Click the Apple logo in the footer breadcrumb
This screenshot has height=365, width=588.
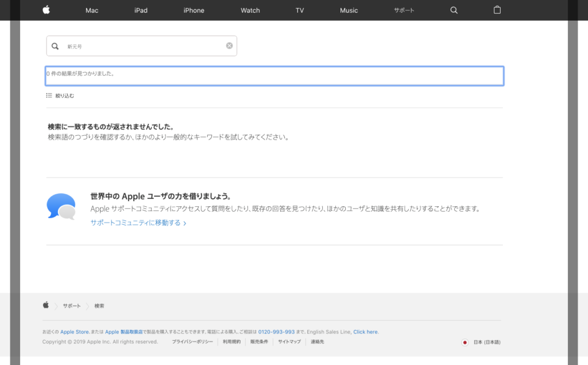tap(46, 305)
